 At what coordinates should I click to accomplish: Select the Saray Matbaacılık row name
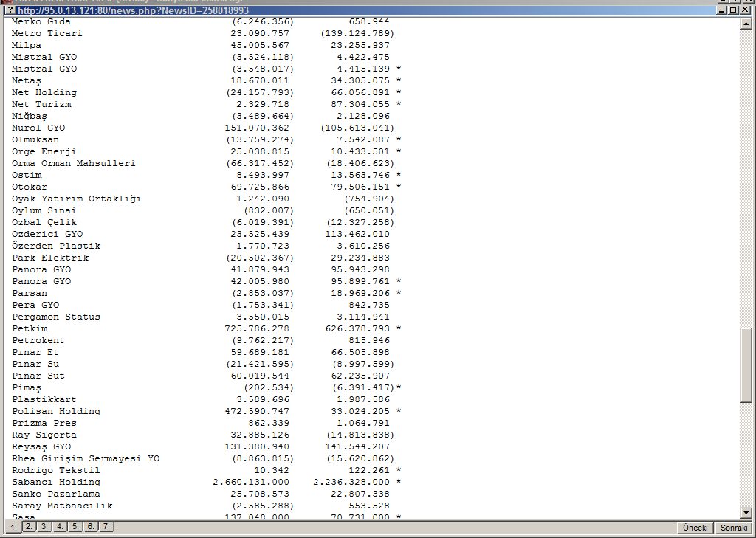[x=62, y=506]
